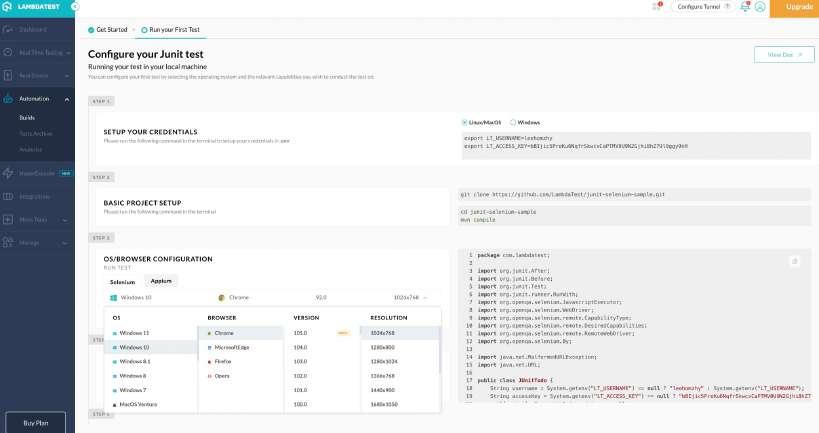Choose Firefox in the browser list

[x=224, y=361]
